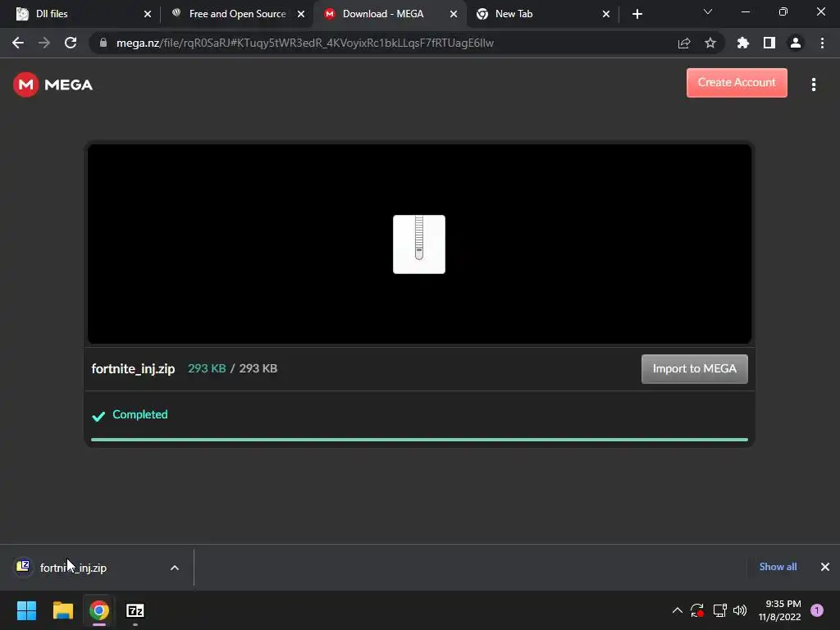Open the Windows Start menu

click(x=26, y=610)
